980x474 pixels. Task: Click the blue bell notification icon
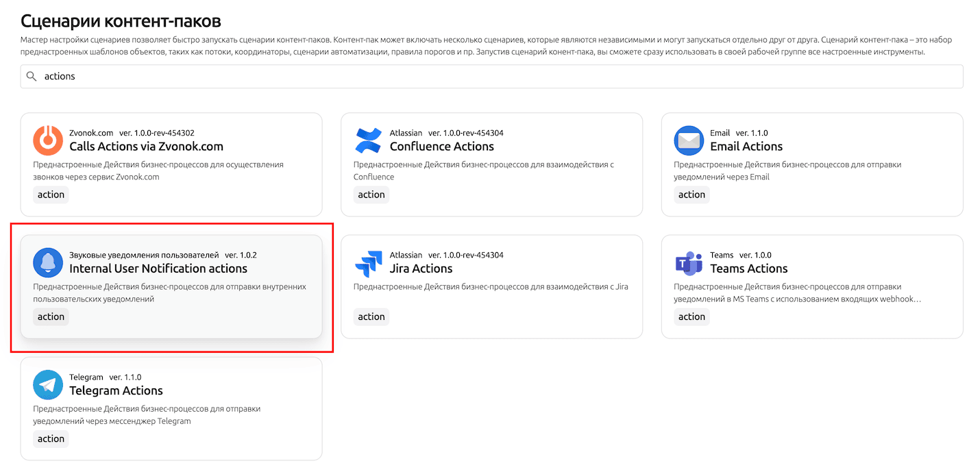coord(48,262)
